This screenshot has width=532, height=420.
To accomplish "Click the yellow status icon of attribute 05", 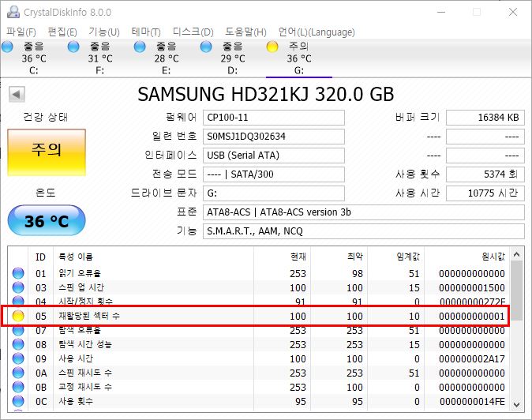I will click(x=18, y=316).
